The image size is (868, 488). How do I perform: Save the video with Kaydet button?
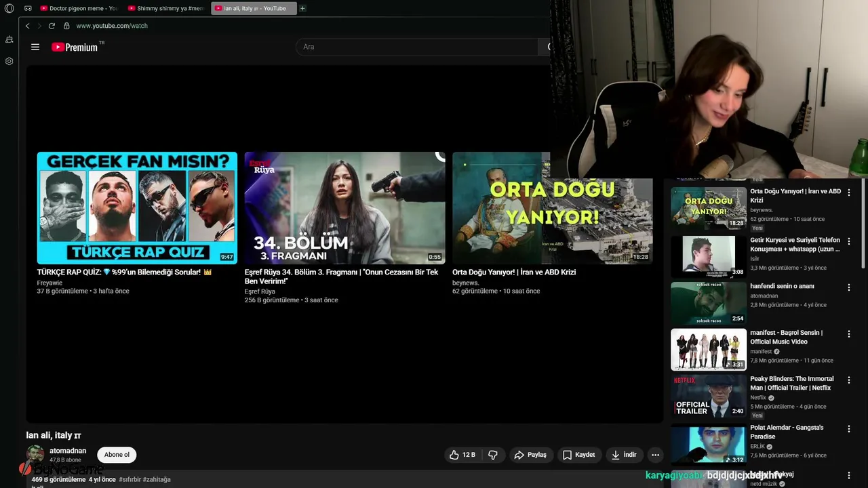[x=578, y=455]
